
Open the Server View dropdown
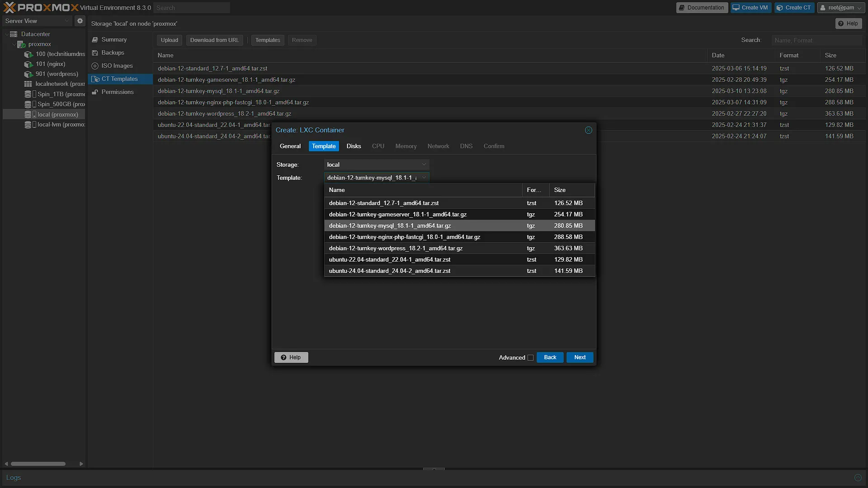tap(37, 21)
